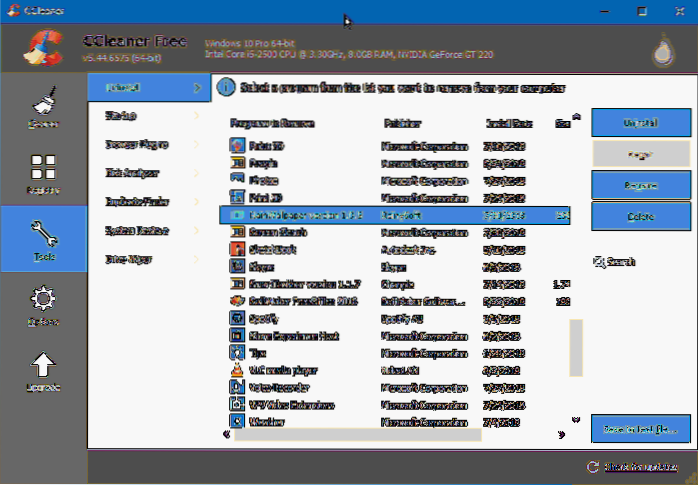
Task: Sort the list by the Install Date column
Action: [x=509, y=123]
